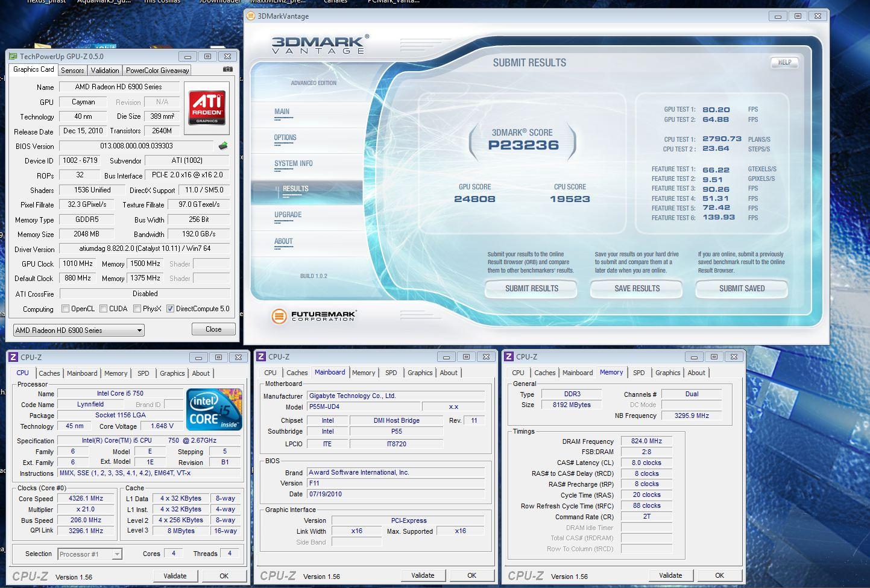870x588 pixels.
Task: Click Validate in CPU-Z memory window
Action: (670, 575)
